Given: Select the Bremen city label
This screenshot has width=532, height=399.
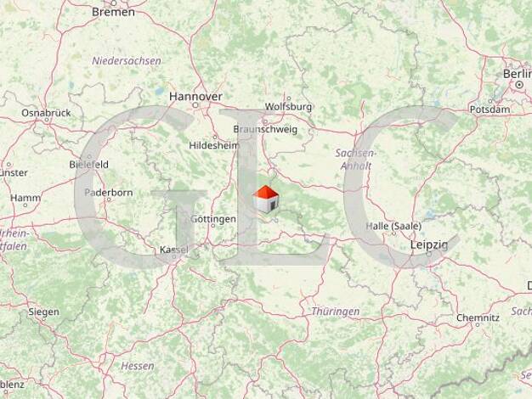Looking at the screenshot, I should 113,12.
